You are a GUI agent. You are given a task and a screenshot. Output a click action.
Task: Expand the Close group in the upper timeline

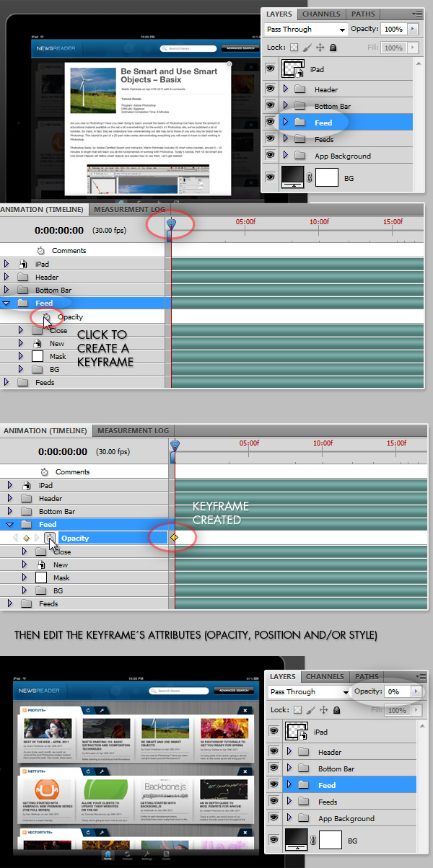tap(21, 330)
